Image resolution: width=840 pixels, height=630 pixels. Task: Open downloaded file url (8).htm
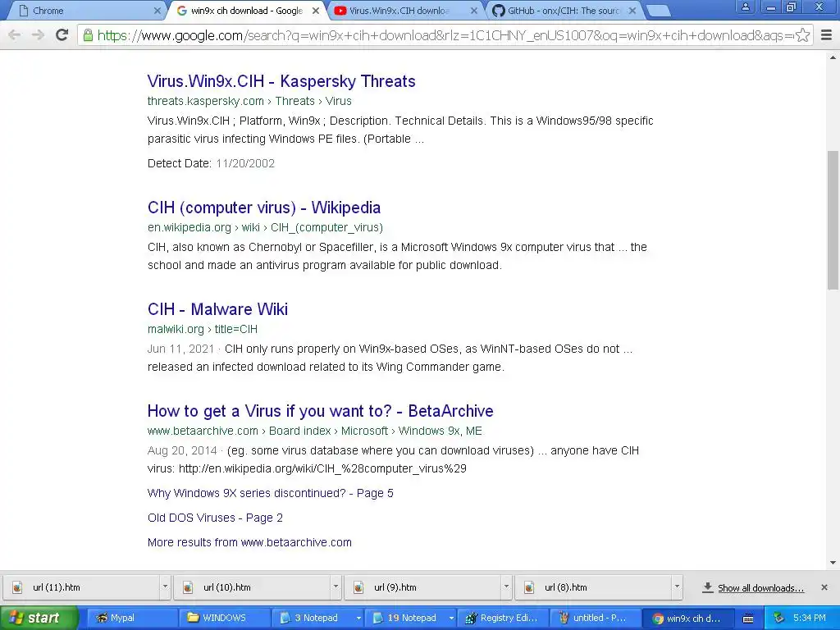coord(591,587)
